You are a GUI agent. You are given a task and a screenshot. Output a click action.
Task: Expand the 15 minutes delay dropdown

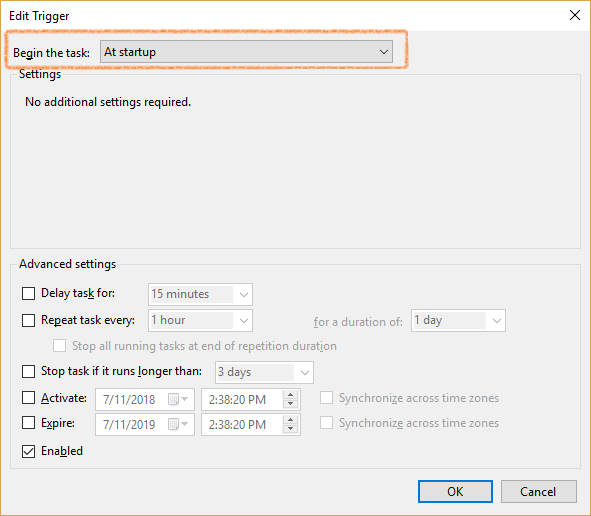(200, 294)
